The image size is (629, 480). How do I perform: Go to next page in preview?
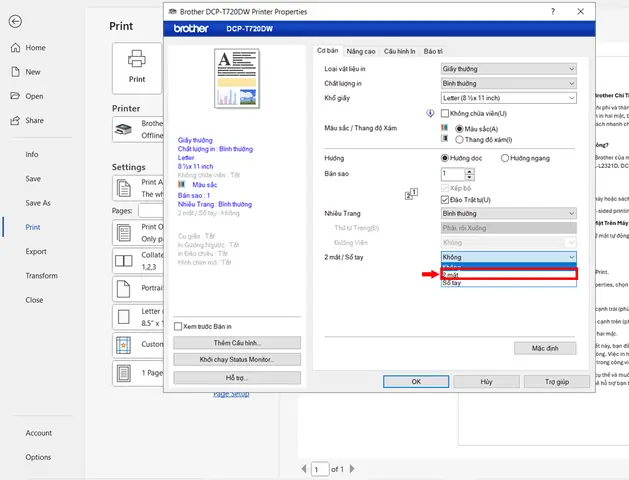click(x=352, y=469)
